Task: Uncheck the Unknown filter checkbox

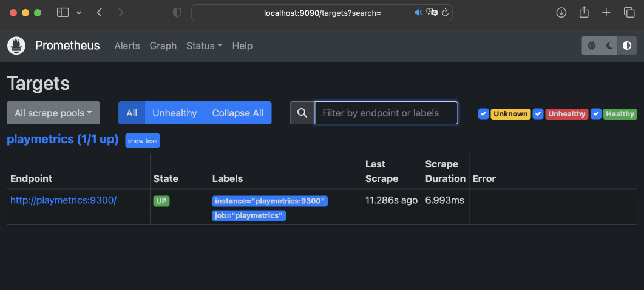Action: [x=483, y=114]
